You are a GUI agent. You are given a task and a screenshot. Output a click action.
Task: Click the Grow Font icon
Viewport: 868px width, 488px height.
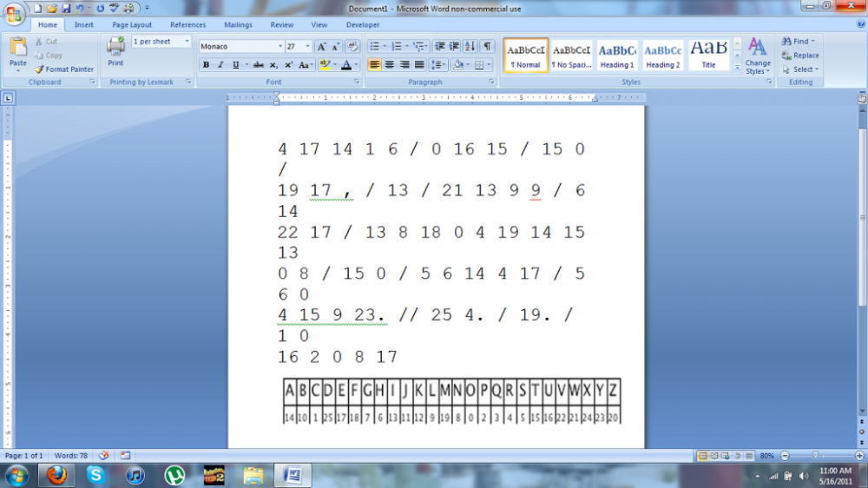tap(321, 47)
